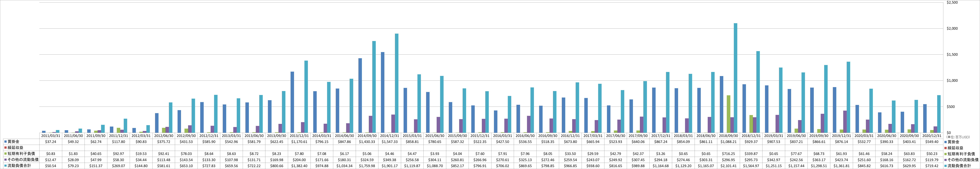Viewport: 980px width, 169px height.
Task: Click the green short-term debt bar at 2018/09/30
Action: (x=728, y=114)
